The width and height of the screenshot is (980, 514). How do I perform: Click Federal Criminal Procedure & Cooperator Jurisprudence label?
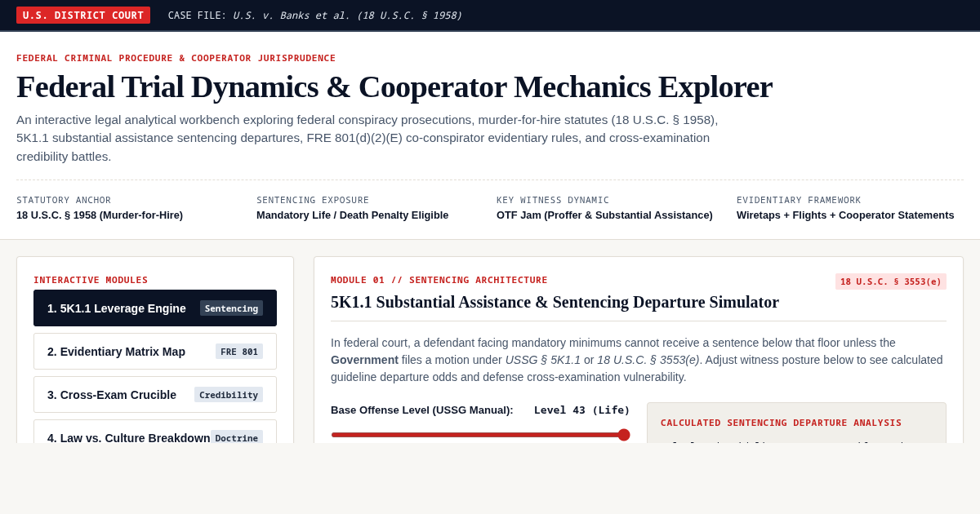pyautogui.click(x=176, y=58)
